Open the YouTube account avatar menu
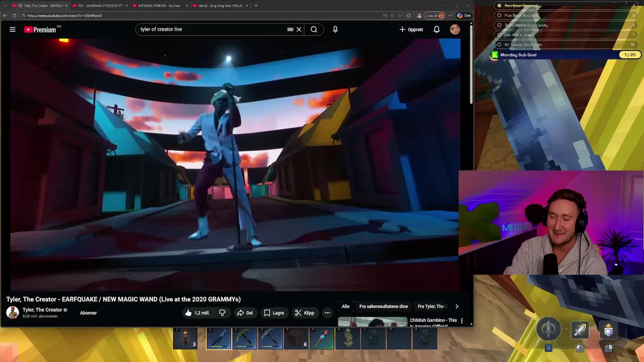Viewport: 644px width, 362px height. click(455, 30)
